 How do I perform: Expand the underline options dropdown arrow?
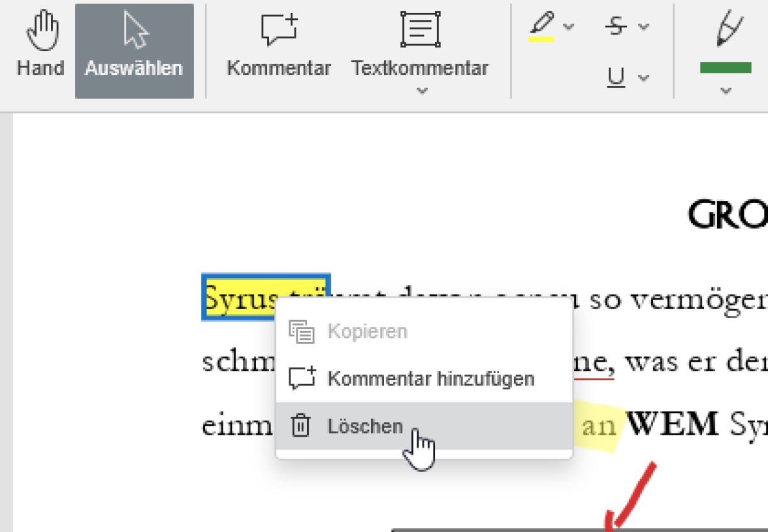coord(644,78)
